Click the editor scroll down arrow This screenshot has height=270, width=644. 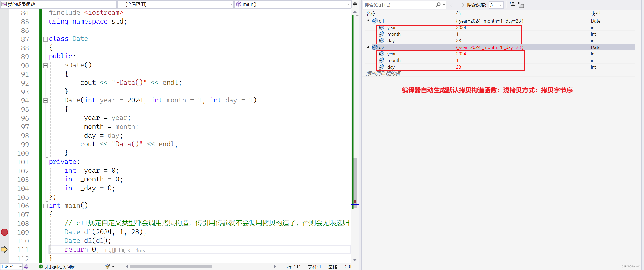click(355, 260)
